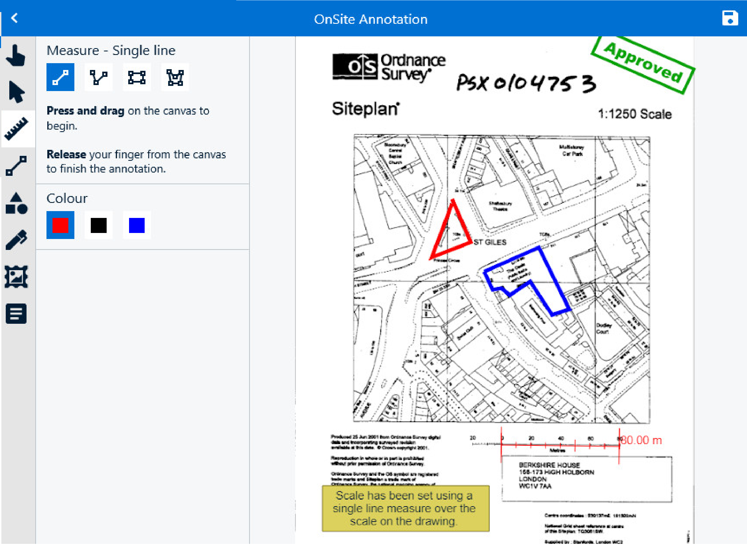This screenshot has height=560, width=747.
Task: Click the handwritten PSX 0104753 reference
Action: [526, 83]
